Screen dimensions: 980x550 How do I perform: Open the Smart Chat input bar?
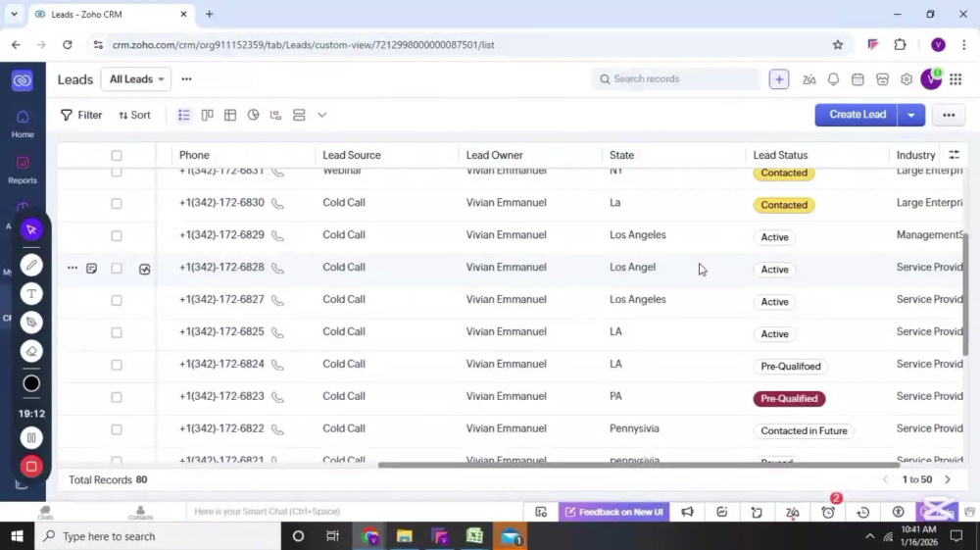click(x=353, y=512)
